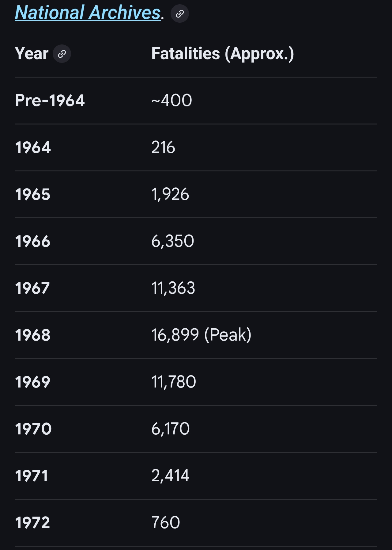Click the ~400 fatalities value
Screen dimensions: 392x550
pyautogui.click(x=171, y=101)
